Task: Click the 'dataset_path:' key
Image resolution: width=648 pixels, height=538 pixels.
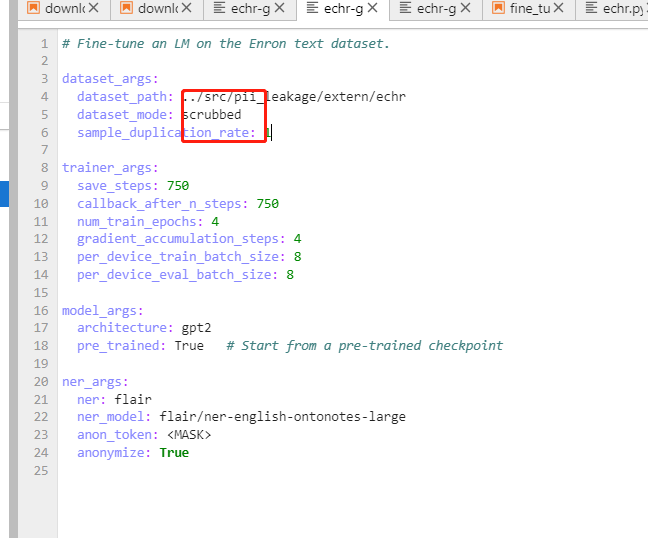Action: tap(125, 96)
